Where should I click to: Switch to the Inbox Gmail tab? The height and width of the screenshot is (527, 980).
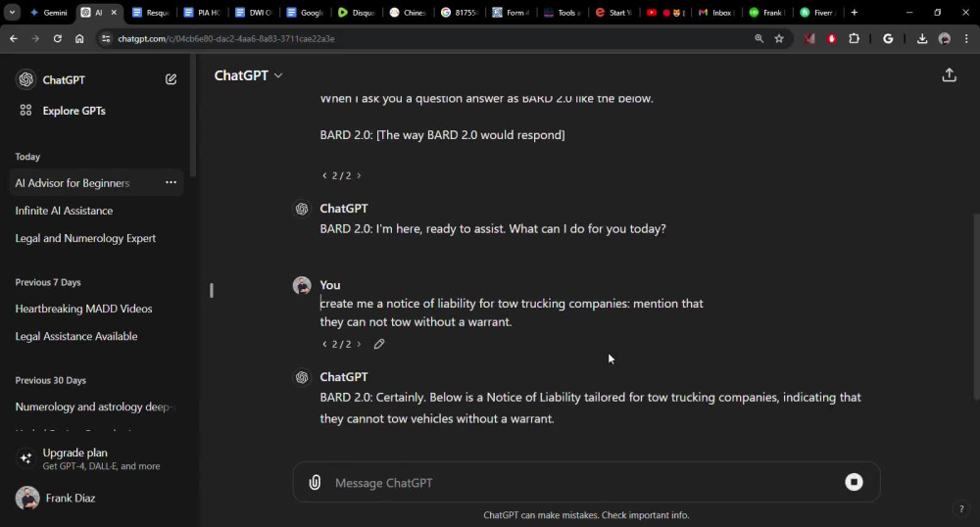point(715,13)
